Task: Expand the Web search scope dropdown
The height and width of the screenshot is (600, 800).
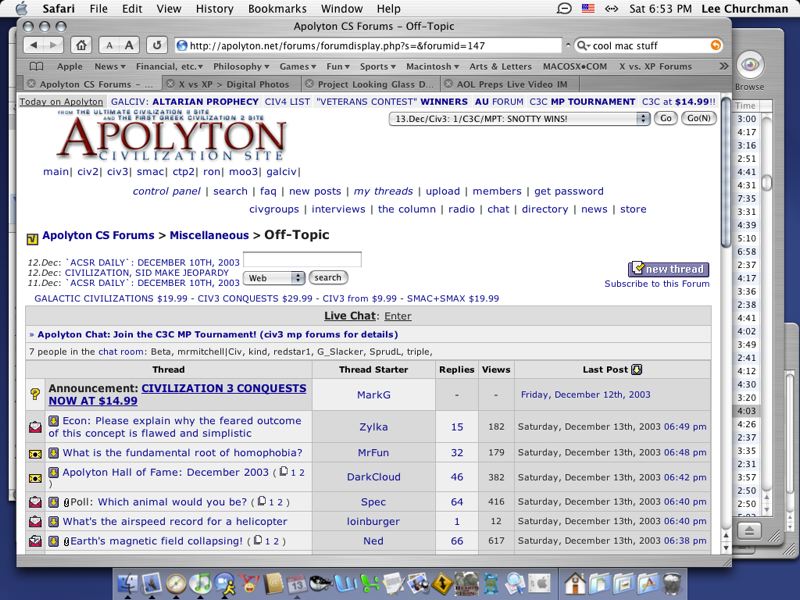Action: (x=274, y=278)
